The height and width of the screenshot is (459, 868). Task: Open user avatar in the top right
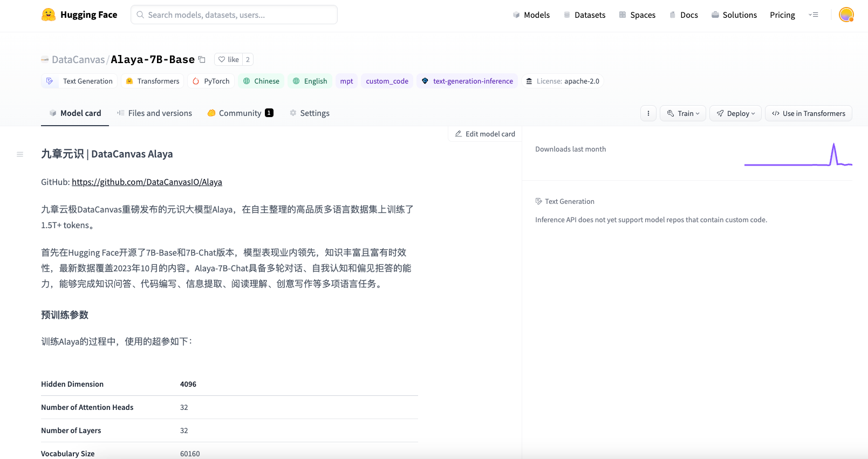[x=846, y=15]
